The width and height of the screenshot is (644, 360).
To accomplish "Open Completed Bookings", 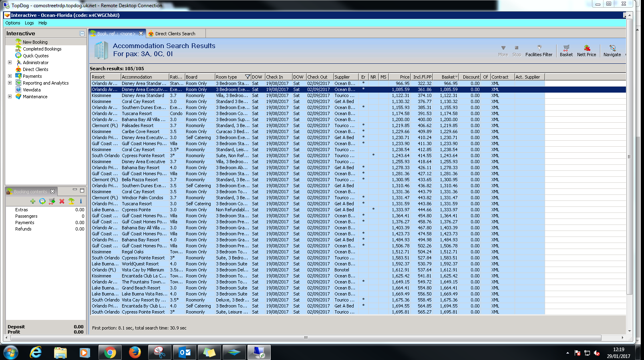I will point(42,49).
